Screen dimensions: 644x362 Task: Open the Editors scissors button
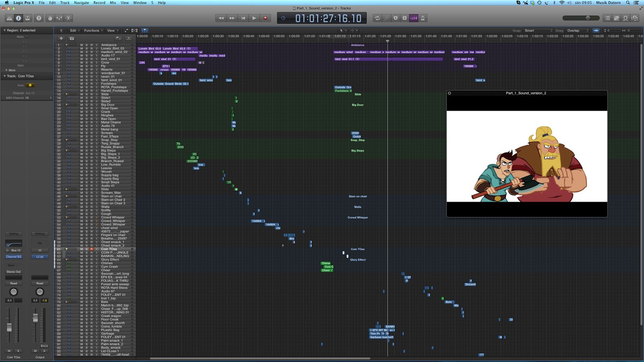click(68, 18)
